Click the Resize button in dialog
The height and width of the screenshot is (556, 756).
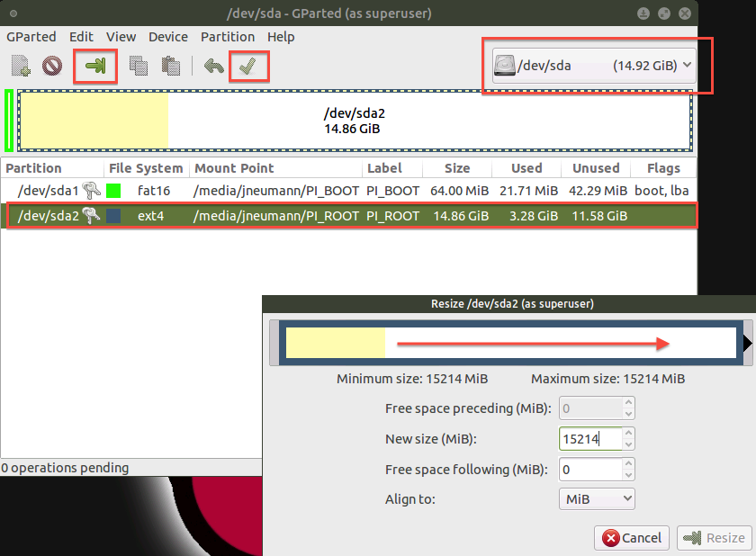click(715, 538)
